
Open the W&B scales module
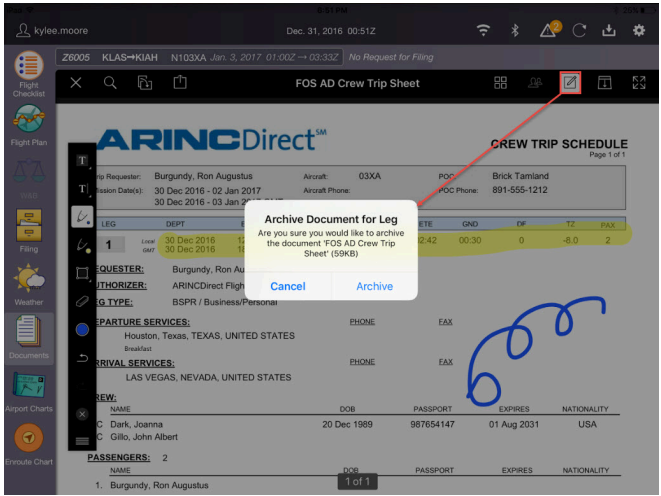point(29,179)
